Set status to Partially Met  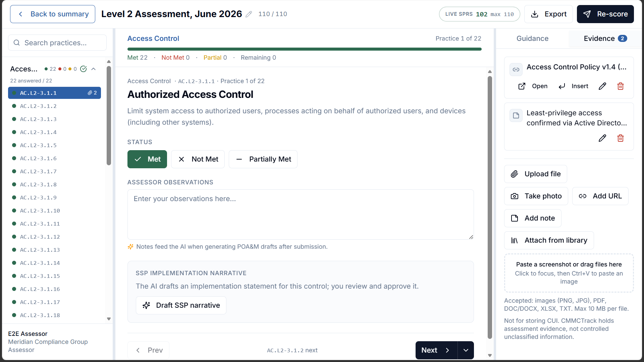point(263,159)
